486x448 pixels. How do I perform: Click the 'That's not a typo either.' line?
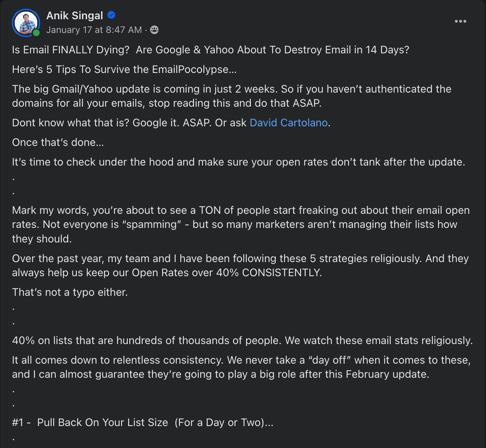(x=70, y=292)
